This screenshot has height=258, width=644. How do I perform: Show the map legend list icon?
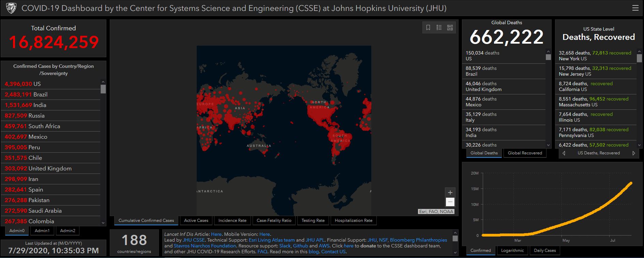click(x=439, y=28)
